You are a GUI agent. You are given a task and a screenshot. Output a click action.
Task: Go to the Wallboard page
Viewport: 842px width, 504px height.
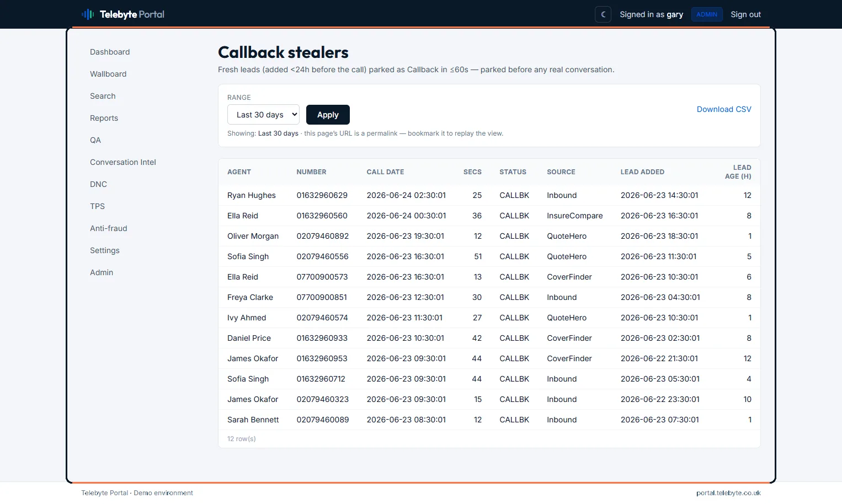click(108, 74)
